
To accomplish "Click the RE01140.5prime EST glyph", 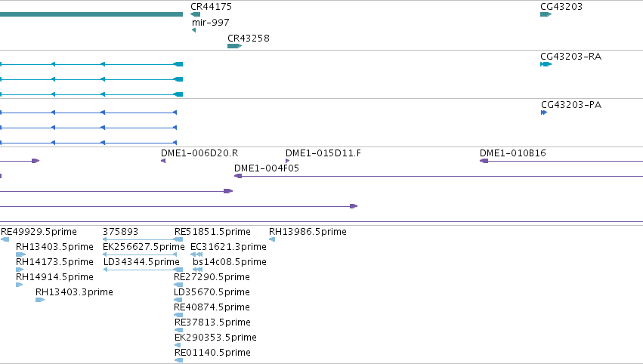I will [x=178, y=360].
